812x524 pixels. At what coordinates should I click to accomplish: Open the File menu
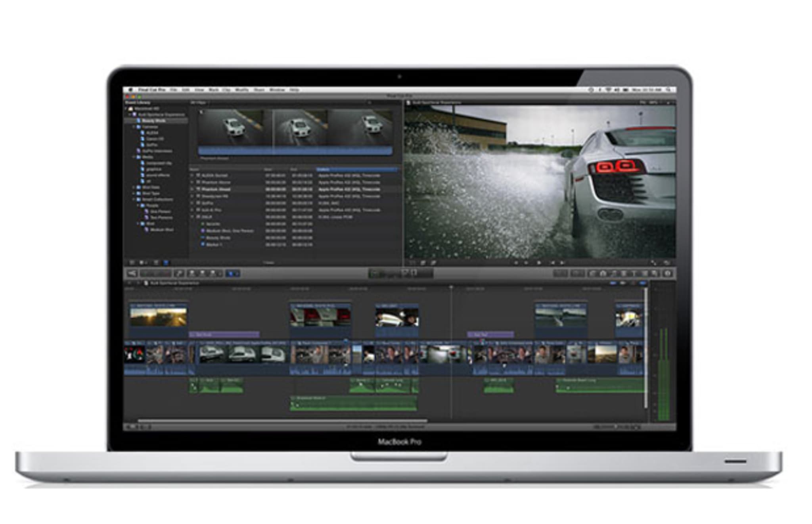coord(174,90)
